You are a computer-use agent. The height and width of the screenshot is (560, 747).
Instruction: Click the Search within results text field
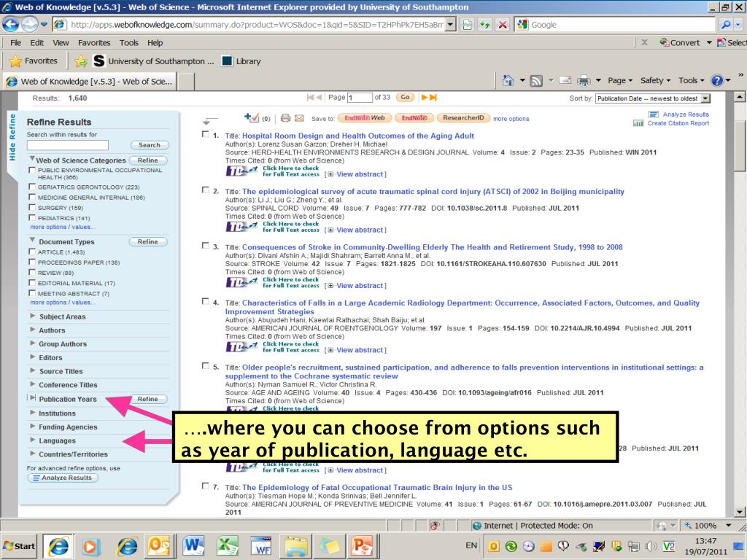click(x=68, y=145)
